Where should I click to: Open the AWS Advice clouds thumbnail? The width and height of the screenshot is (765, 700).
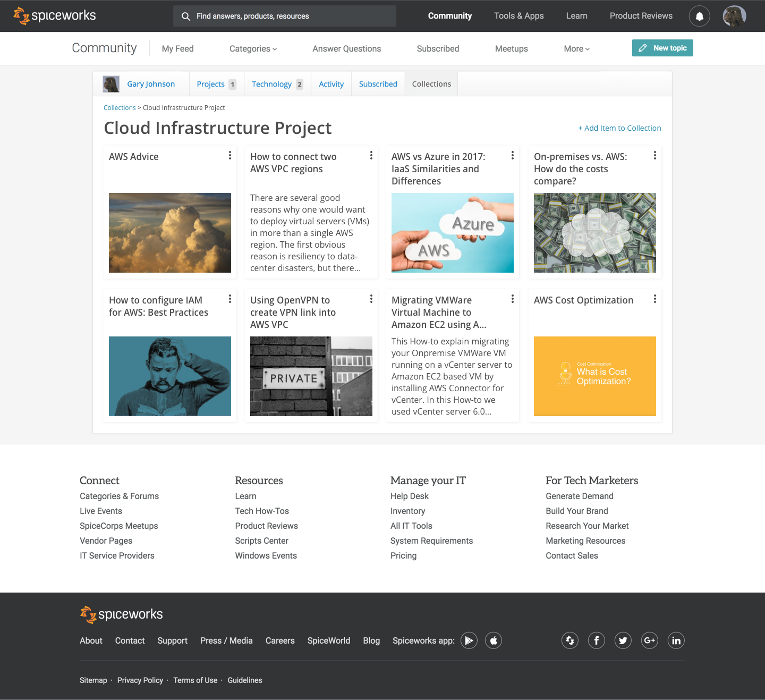tap(170, 233)
